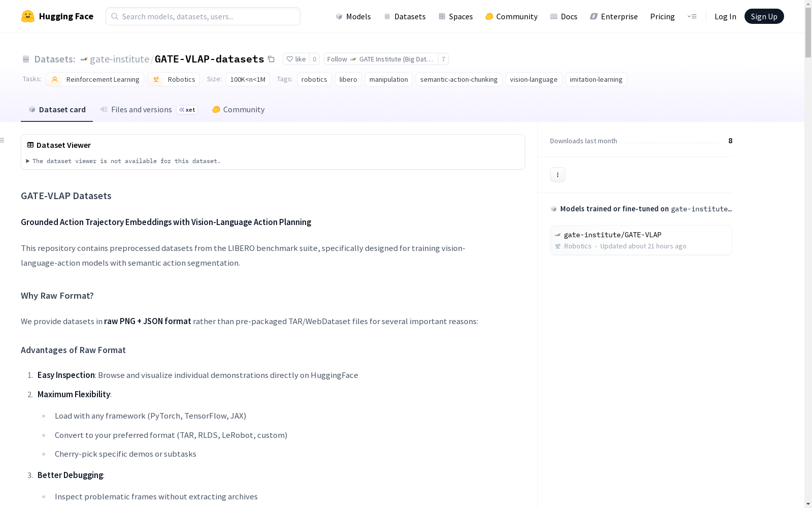Click the Dataset Viewer table icon
The image size is (812, 508).
click(x=30, y=145)
